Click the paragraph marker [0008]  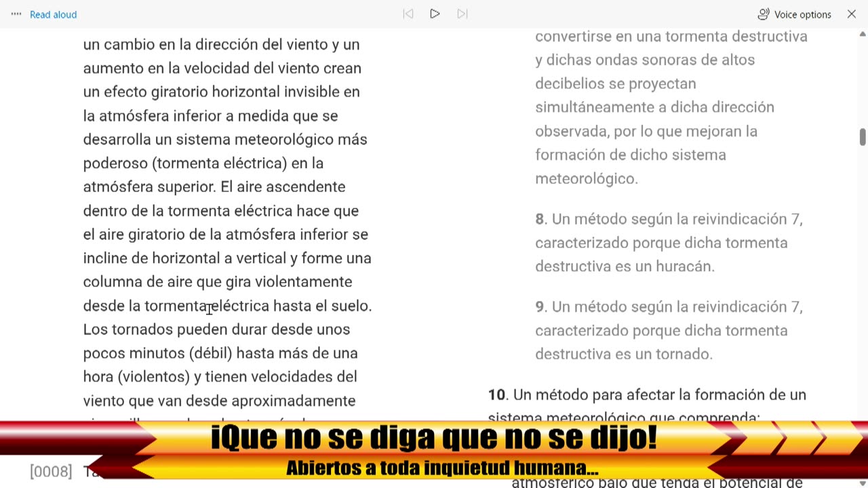tap(51, 471)
